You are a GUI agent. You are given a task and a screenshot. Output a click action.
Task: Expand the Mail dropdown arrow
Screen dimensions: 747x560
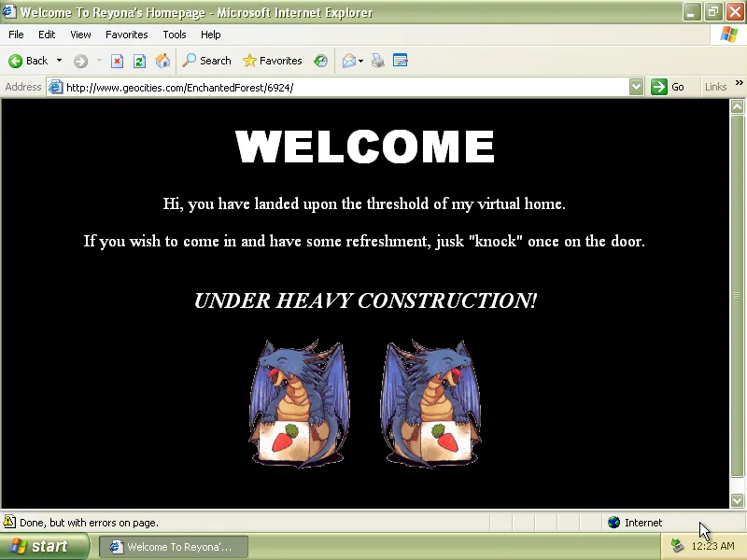tap(360, 61)
